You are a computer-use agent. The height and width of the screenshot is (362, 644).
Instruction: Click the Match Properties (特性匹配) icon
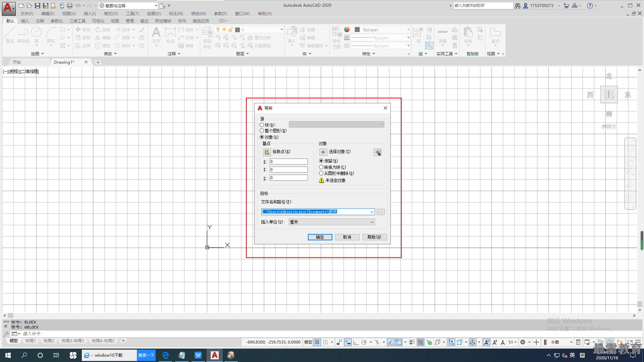[x=337, y=37]
